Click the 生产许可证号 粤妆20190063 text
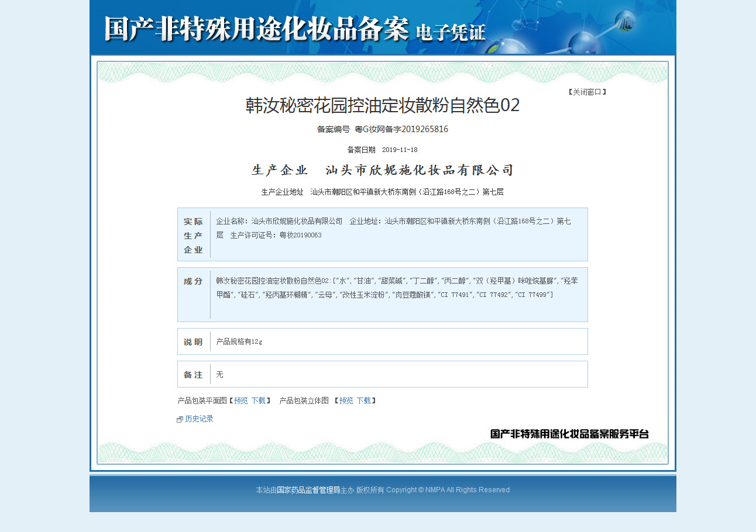 [276, 236]
